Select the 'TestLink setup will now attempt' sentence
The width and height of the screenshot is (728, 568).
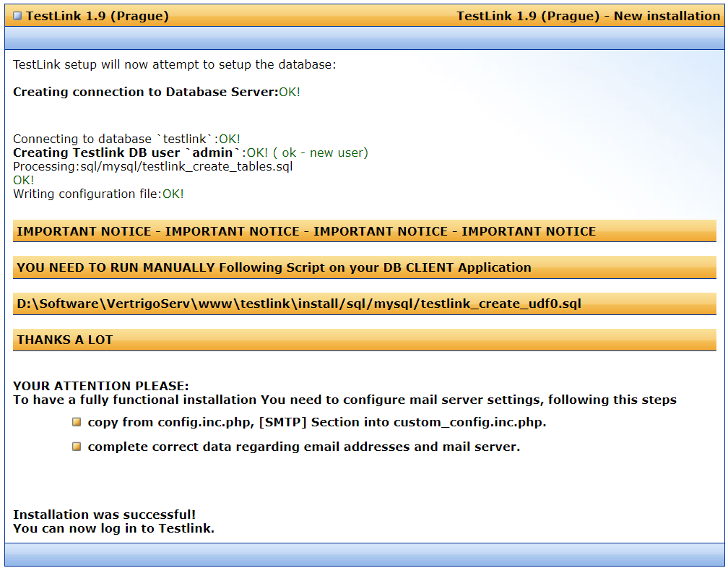coord(175,64)
